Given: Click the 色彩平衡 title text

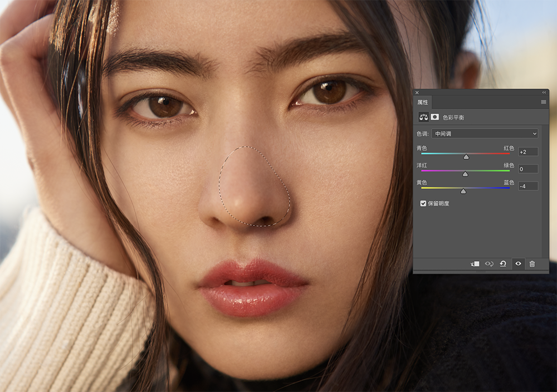Looking at the screenshot, I should point(453,117).
